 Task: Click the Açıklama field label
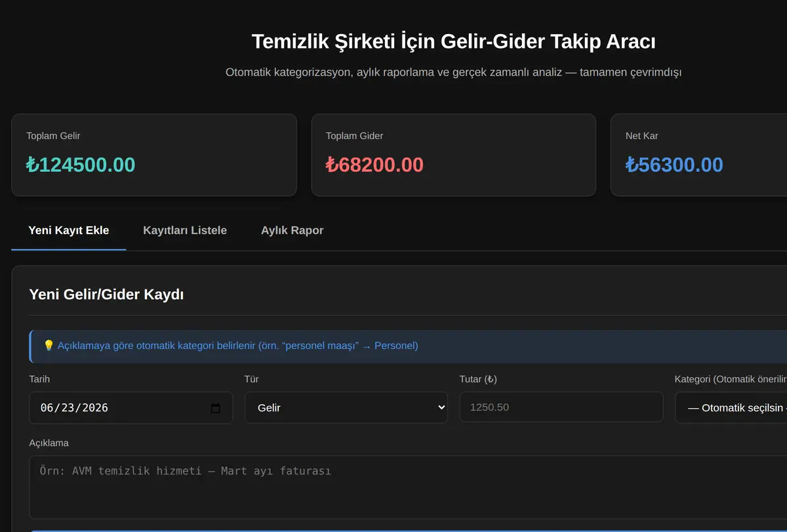tap(49, 443)
